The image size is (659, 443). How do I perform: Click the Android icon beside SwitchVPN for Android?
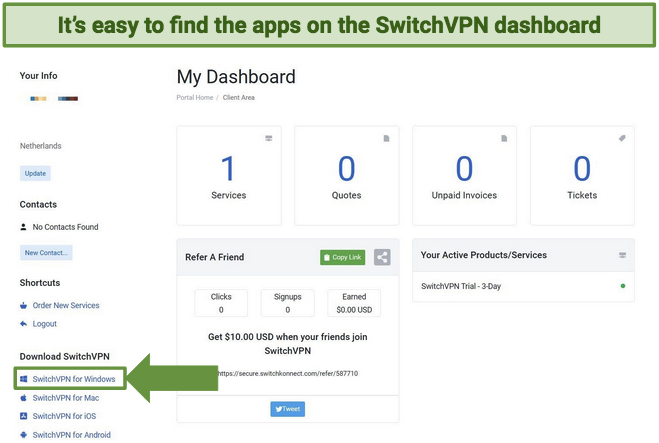[24, 435]
